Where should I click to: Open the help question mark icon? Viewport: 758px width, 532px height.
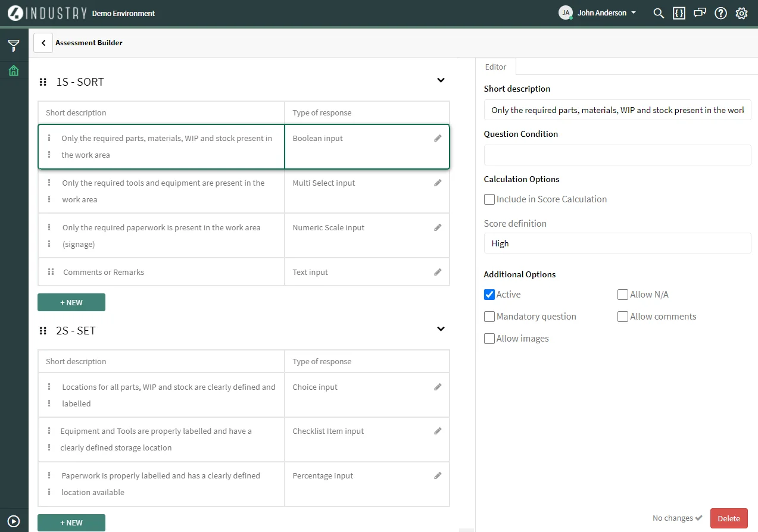point(720,13)
